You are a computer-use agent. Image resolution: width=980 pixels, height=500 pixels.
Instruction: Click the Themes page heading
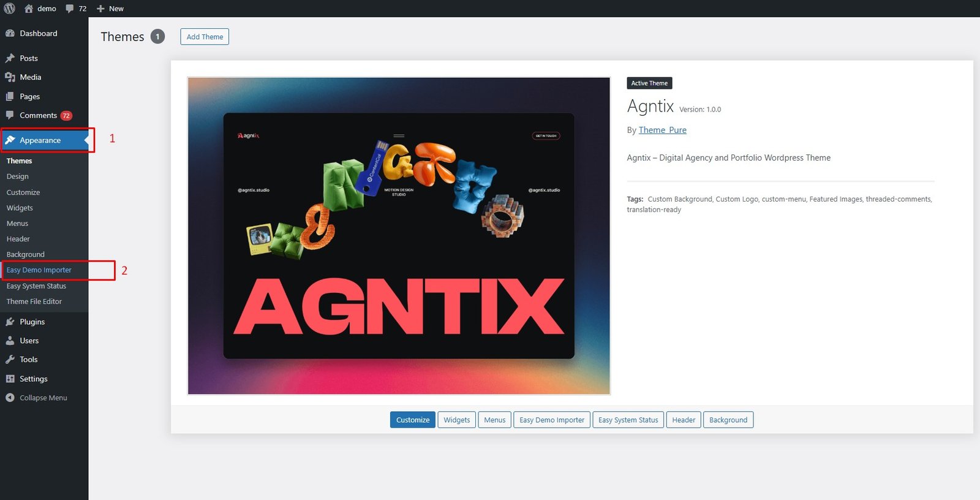coord(123,37)
